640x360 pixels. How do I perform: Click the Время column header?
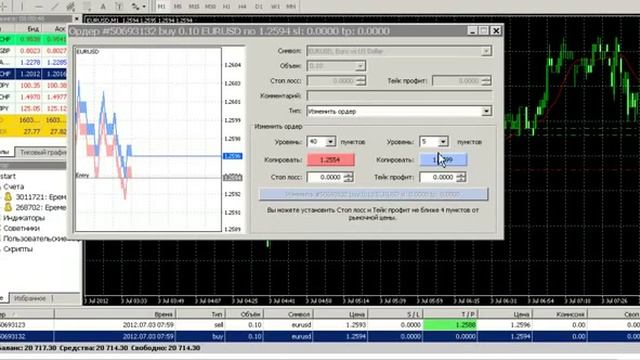pos(115,314)
